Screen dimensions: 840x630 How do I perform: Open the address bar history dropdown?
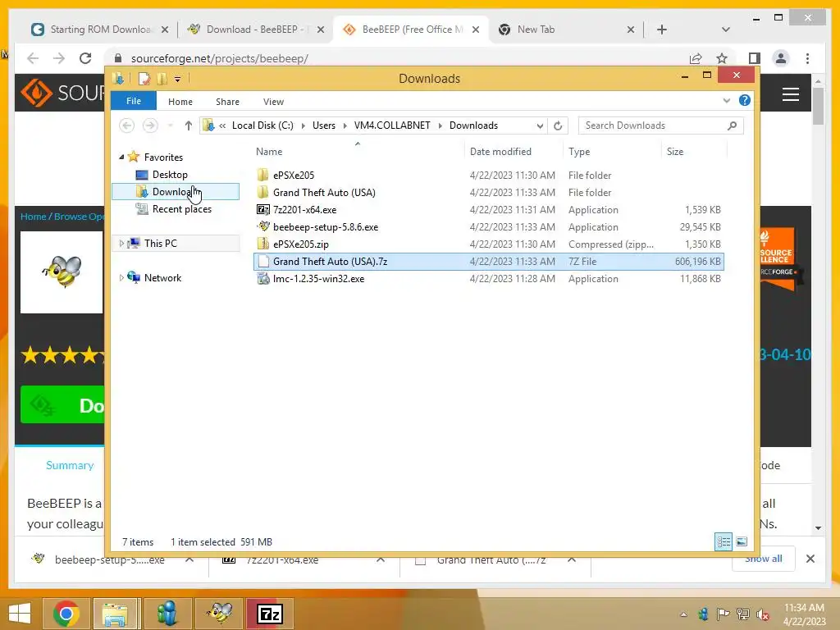[x=540, y=126]
